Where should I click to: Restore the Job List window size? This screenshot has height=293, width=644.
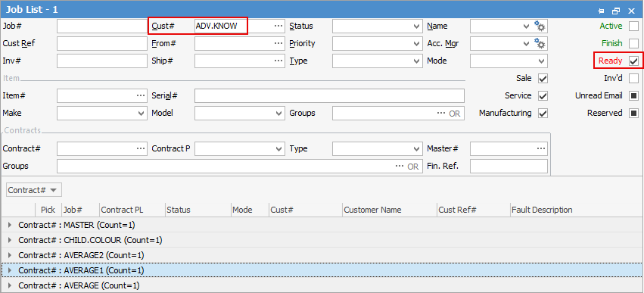[x=616, y=11]
